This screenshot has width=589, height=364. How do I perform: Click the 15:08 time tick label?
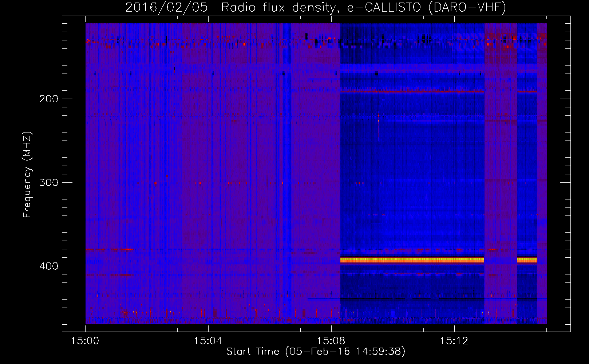pos(331,341)
